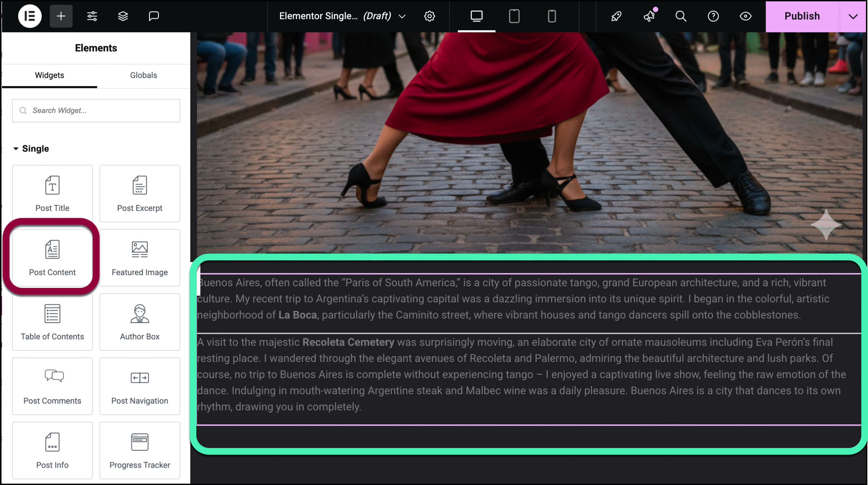
Task: Open the Help question mark icon
Action: [713, 16]
